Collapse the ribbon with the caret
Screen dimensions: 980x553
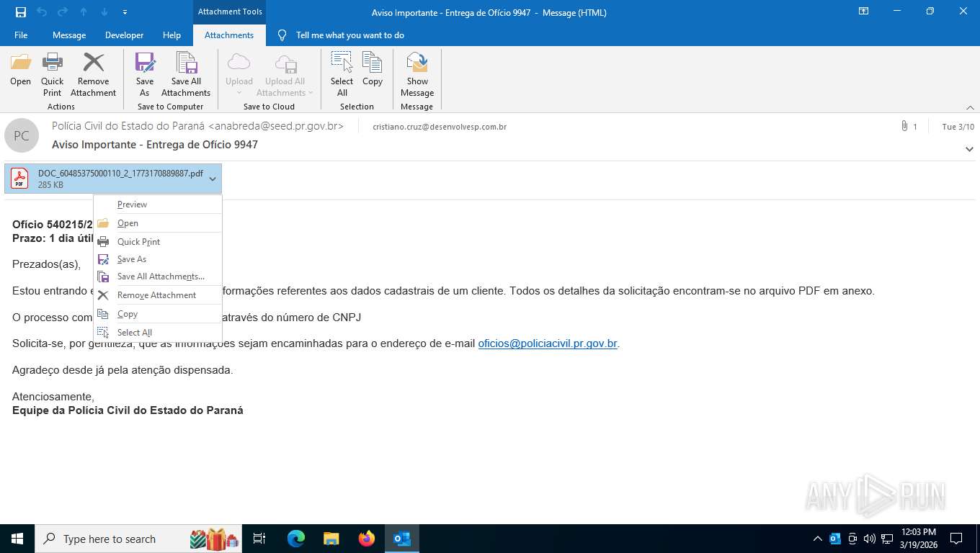(970, 107)
